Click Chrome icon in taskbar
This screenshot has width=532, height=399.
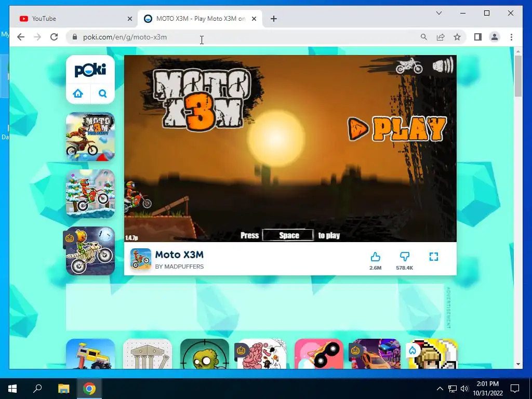(x=89, y=389)
